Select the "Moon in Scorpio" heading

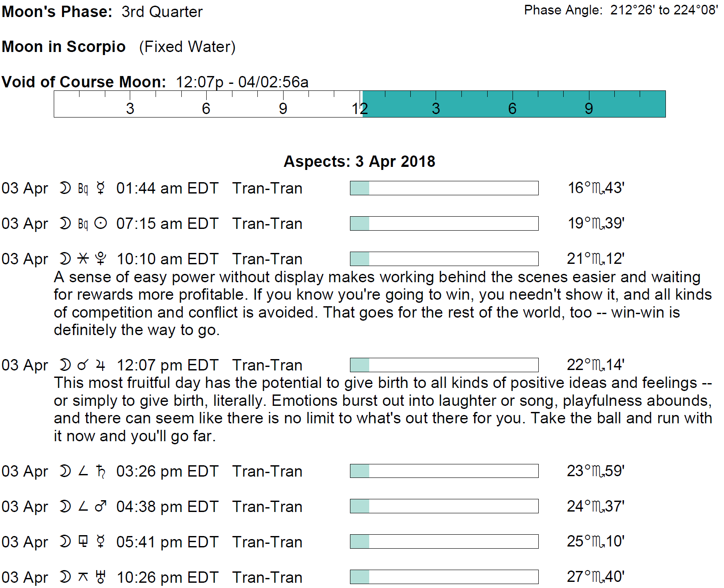coord(64,47)
